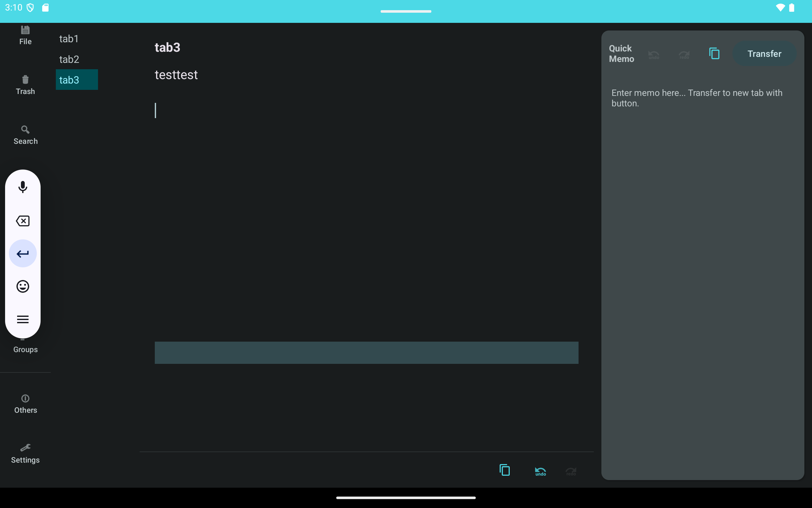Redo in the Quick Memo panel
This screenshot has height=508, width=812.
(x=684, y=54)
